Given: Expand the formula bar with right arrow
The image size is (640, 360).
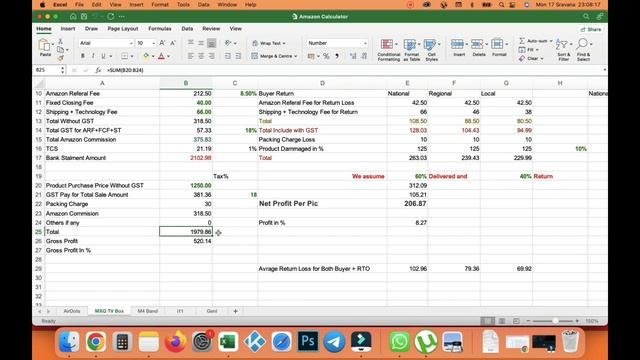Looking at the screenshot, I should [x=604, y=70].
